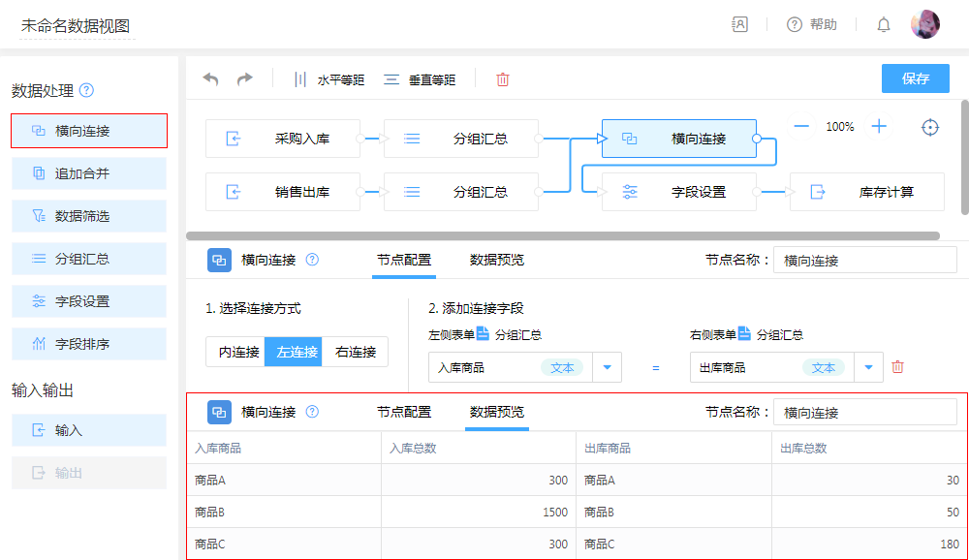Viewport: 969px width, 560px height.
Task: Delete the join field row
Action: pos(897,367)
